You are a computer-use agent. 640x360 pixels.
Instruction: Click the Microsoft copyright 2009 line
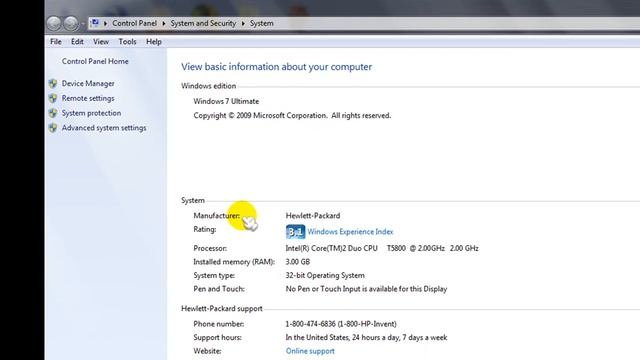click(292, 116)
